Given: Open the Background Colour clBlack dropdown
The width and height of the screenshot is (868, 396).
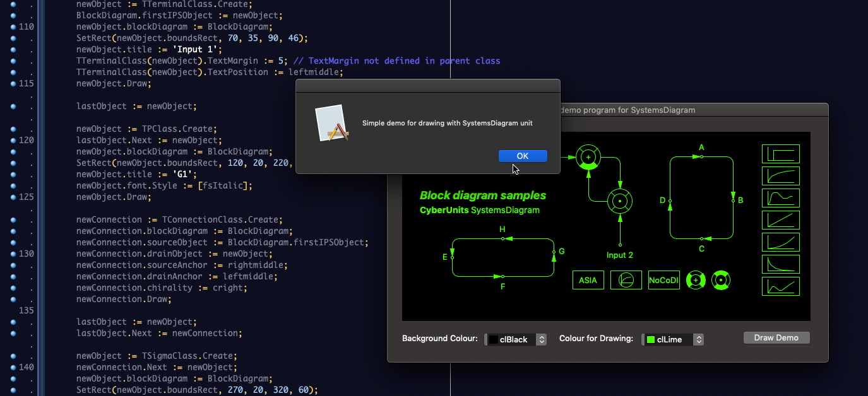Looking at the screenshot, I should point(515,339).
